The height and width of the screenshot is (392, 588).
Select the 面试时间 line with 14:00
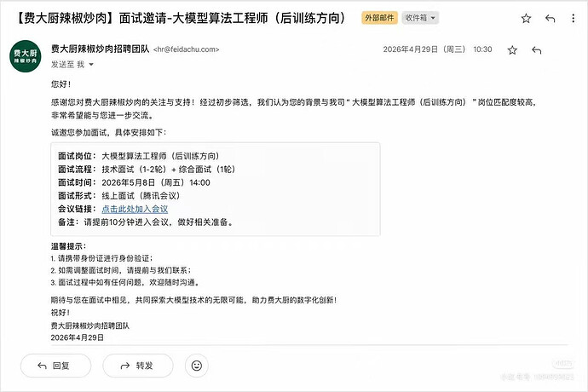pyautogui.click(x=134, y=182)
